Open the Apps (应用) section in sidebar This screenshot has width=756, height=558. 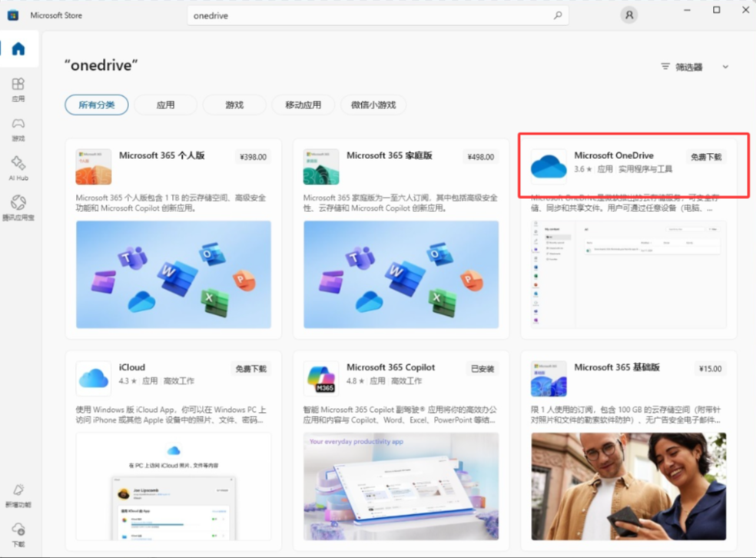coord(18,88)
